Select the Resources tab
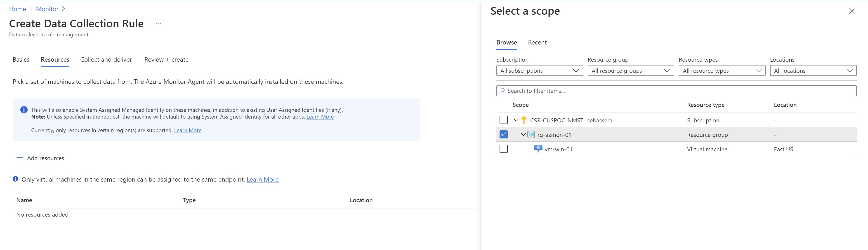The width and height of the screenshot is (868, 250). click(55, 60)
